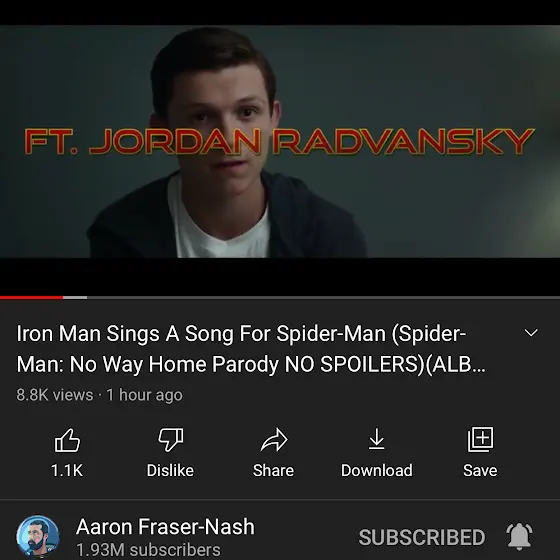This screenshot has width=560, height=560.
Task: Tap the Download arrow icon
Action: [376, 439]
